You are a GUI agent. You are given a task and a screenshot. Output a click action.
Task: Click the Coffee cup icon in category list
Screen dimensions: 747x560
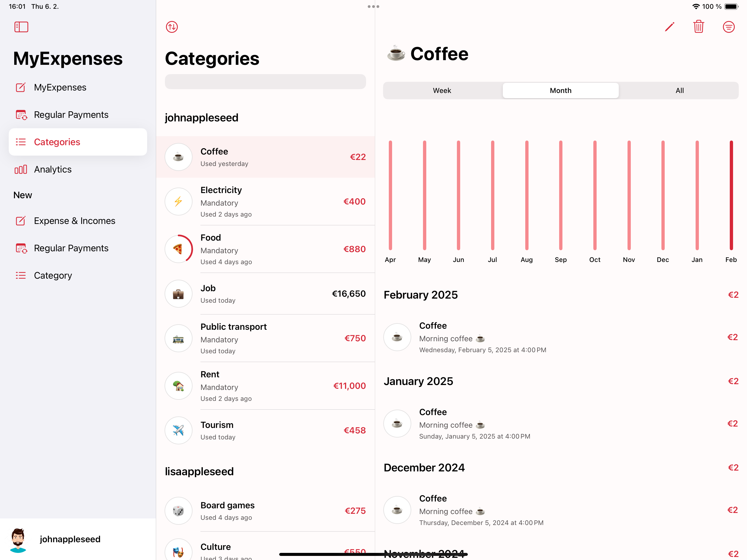click(x=178, y=157)
